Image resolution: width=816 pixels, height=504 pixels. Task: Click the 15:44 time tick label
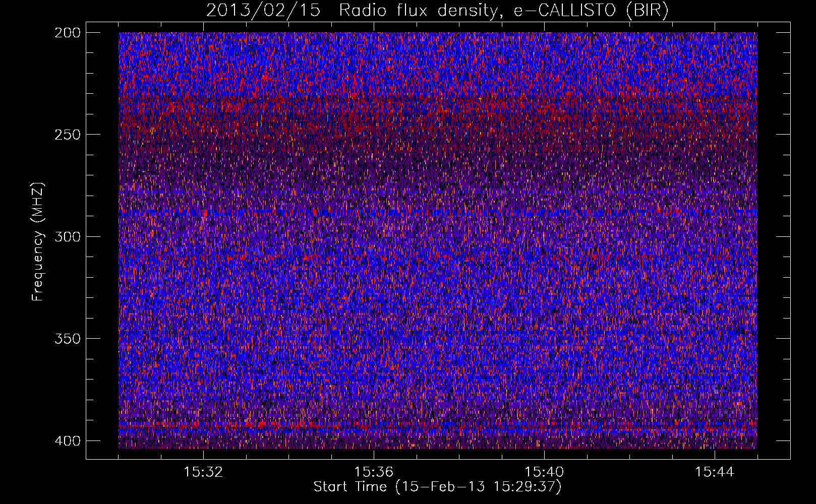(x=715, y=472)
